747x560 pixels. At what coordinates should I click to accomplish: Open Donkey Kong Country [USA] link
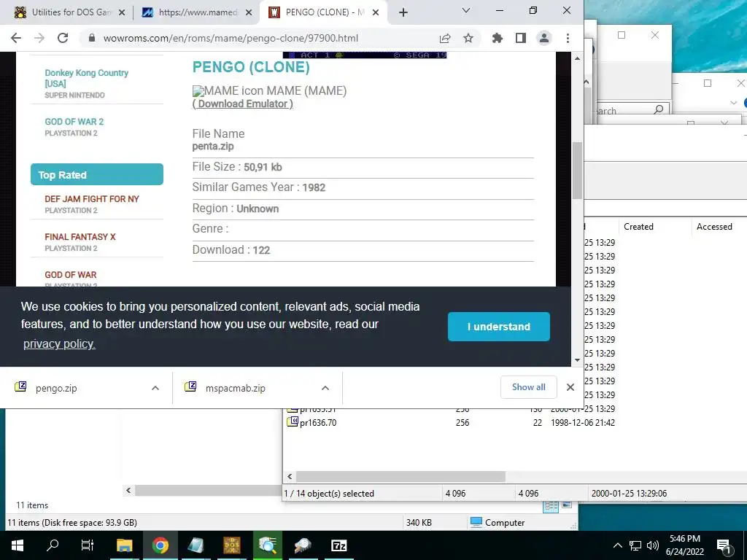(86, 78)
